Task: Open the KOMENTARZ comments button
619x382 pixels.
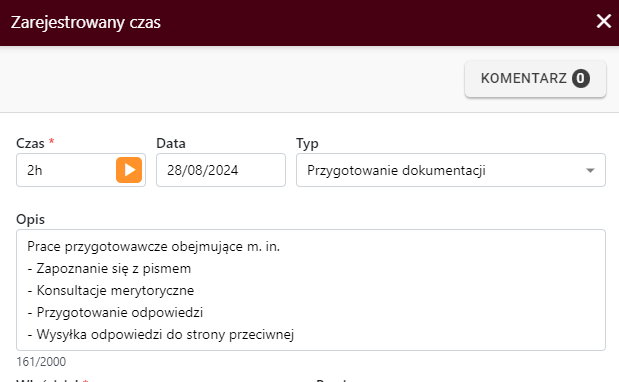Action: pos(535,79)
